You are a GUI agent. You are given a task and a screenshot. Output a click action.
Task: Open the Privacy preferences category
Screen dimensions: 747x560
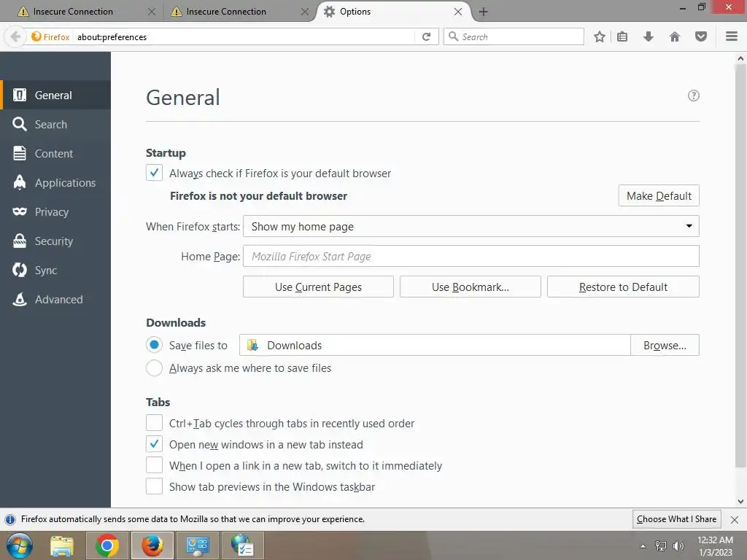click(55, 212)
